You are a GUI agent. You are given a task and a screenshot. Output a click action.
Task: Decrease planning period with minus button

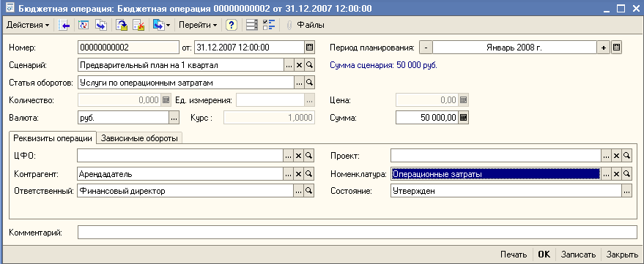[426, 48]
